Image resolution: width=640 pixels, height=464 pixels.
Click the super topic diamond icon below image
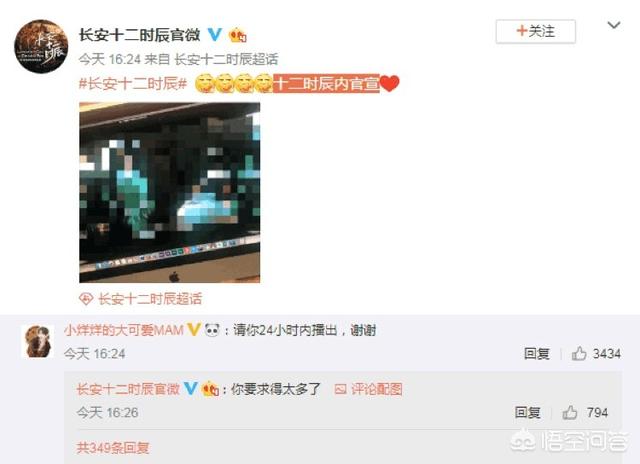(86, 299)
